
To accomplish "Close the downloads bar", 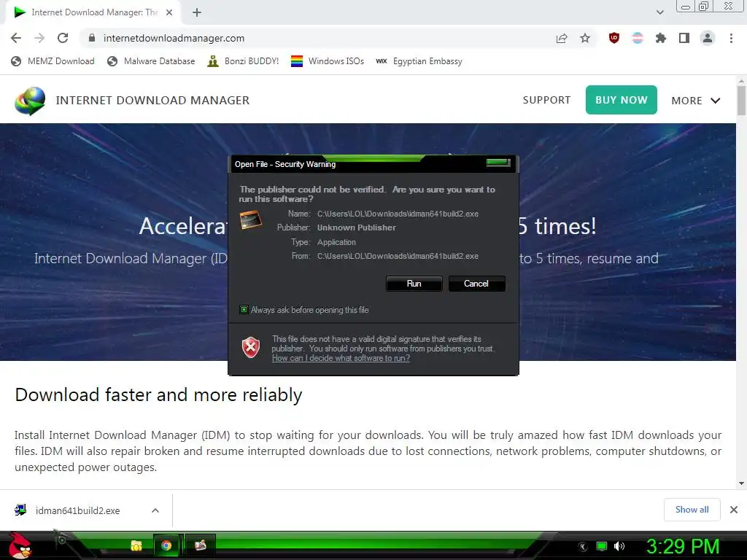I will [734, 510].
